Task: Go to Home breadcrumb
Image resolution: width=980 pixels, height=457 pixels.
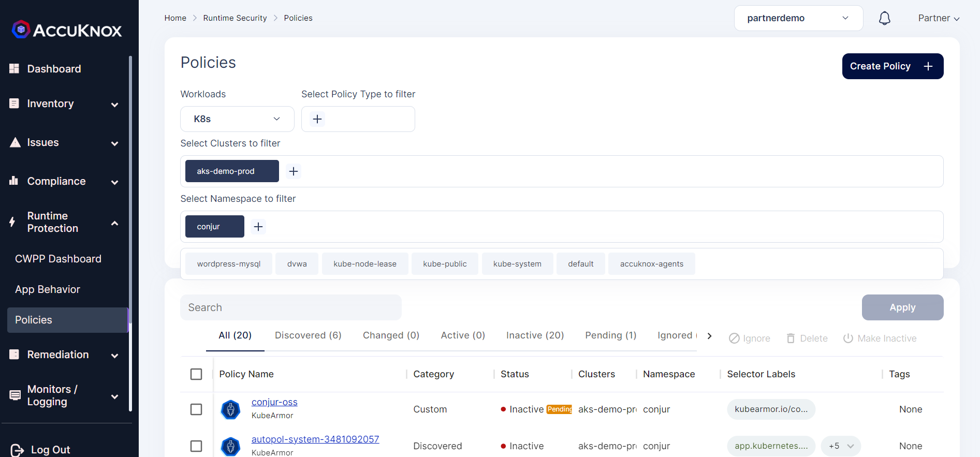Action: (175, 18)
